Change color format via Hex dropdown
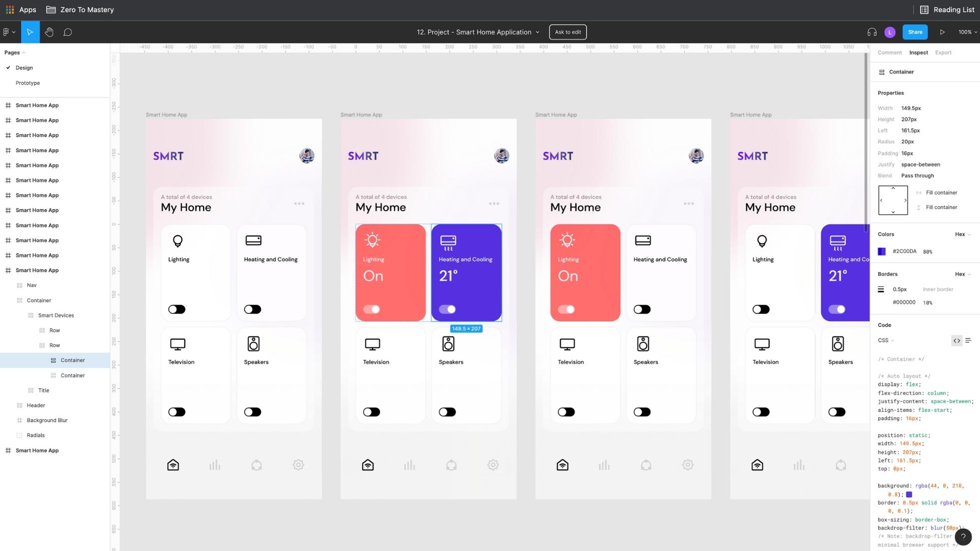This screenshot has height=551, width=980. [962, 234]
